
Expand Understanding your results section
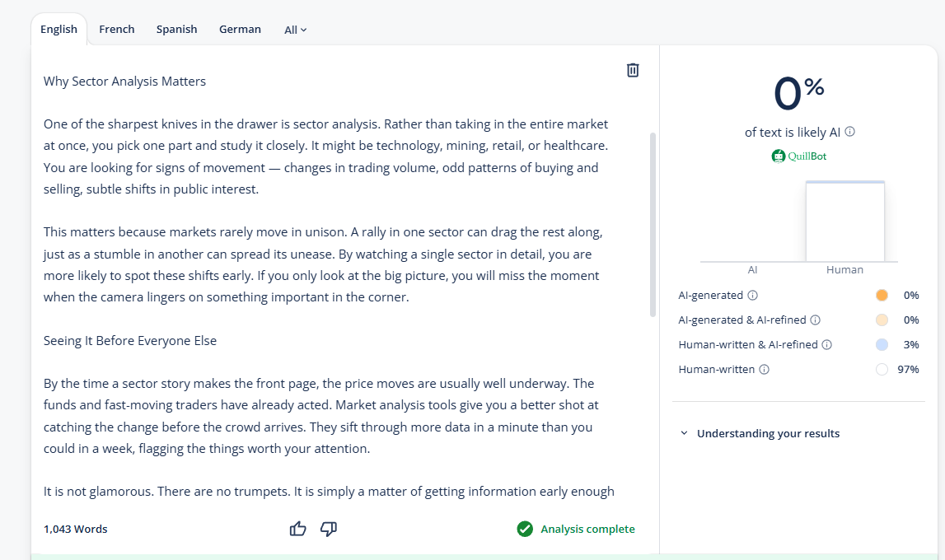click(760, 433)
